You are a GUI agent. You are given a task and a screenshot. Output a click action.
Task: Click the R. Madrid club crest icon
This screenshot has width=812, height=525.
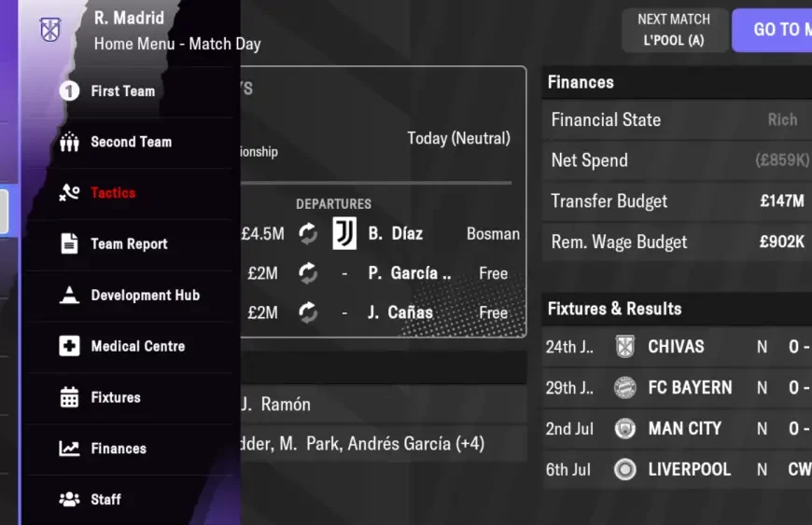click(49, 29)
